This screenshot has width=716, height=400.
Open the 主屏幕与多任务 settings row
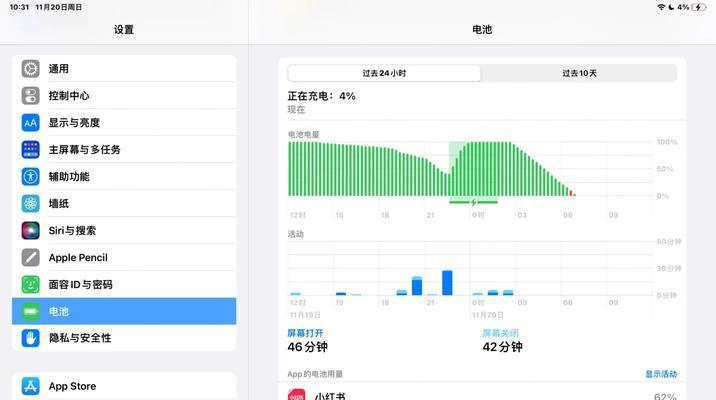(124, 149)
